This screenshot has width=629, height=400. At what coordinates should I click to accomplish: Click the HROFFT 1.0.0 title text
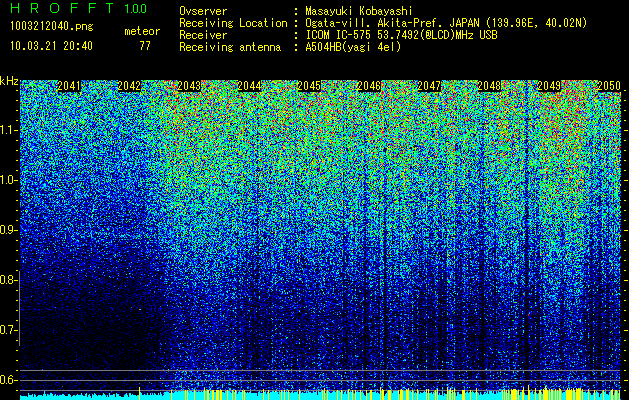pyautogui.click(x=79, y=8)
